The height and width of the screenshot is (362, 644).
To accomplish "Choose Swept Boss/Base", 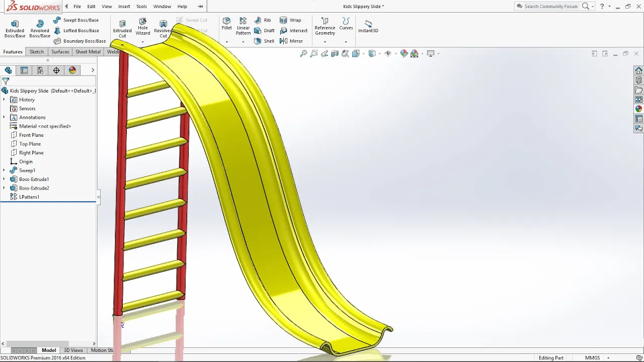I will [76, 20].
